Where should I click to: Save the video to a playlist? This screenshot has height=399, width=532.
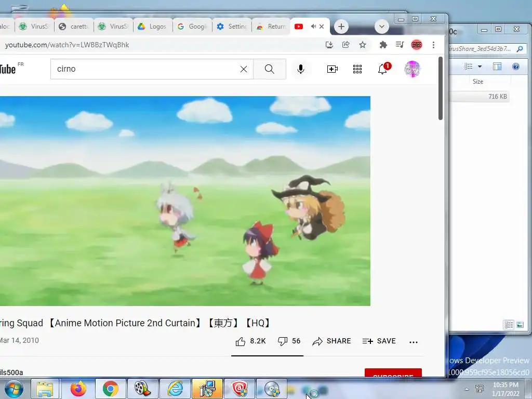pyautogui.click(x=379, y=341)
